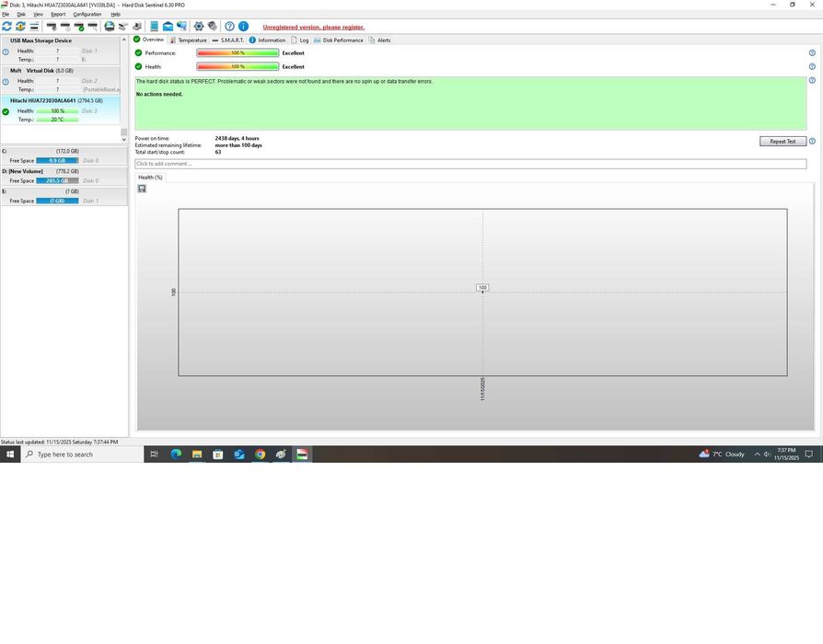Screen dimensions: 823x644
Task: Click the 100 marker on the health chart
Action: (x=482, y=287)
